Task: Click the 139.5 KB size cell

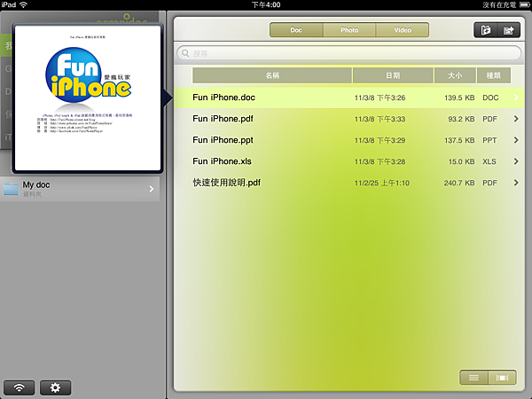Action: (x=459, y=98)
